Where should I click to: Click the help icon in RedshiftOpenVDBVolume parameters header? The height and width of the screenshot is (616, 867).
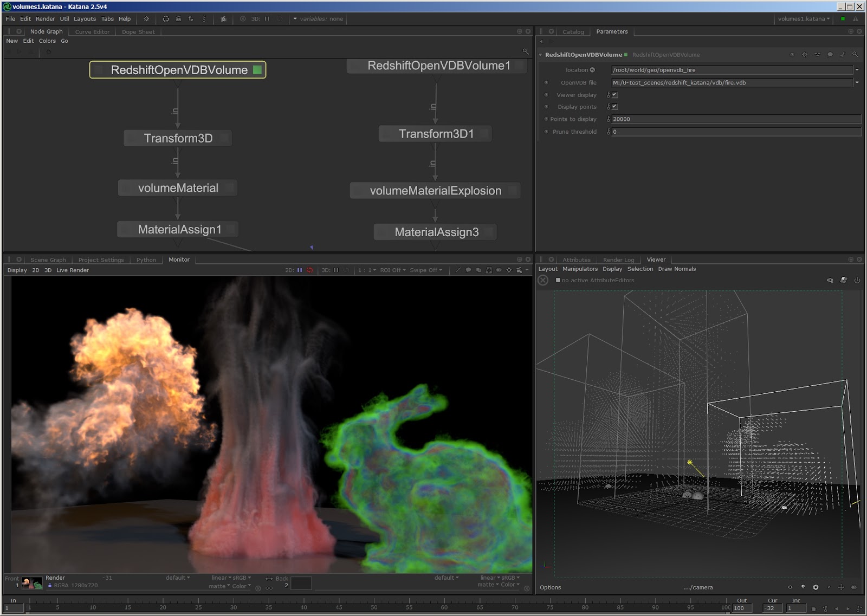792,55
